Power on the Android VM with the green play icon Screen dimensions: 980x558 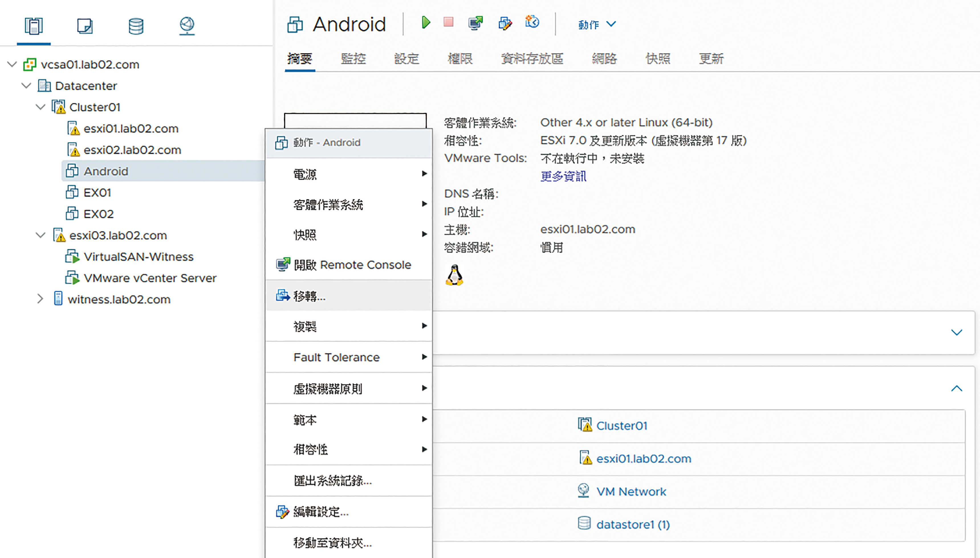pos(425,23)
